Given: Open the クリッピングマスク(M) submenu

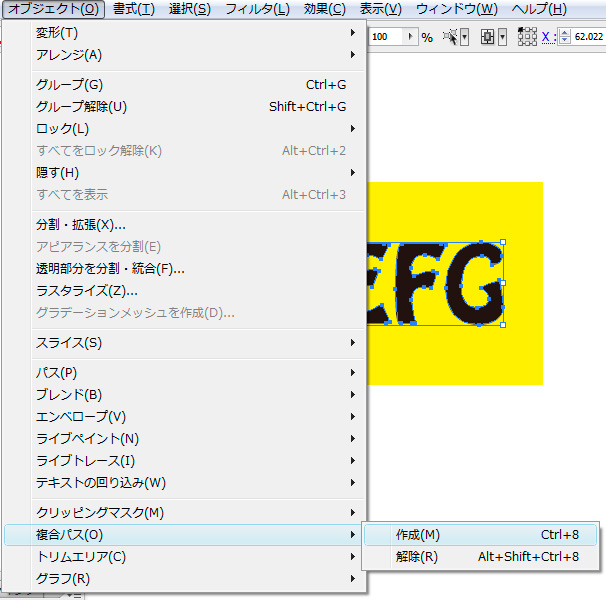Looking at the screenshot, I should [x=100, y=513].
